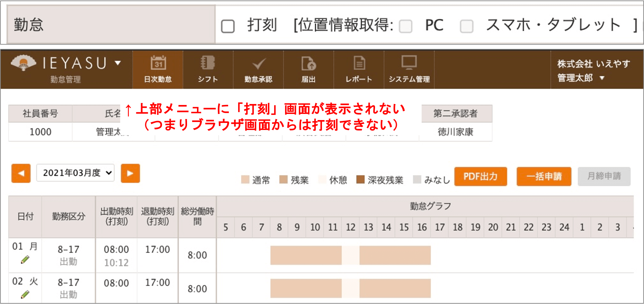Click the 02 火 afternoon work bar

(x=395, y=288)
